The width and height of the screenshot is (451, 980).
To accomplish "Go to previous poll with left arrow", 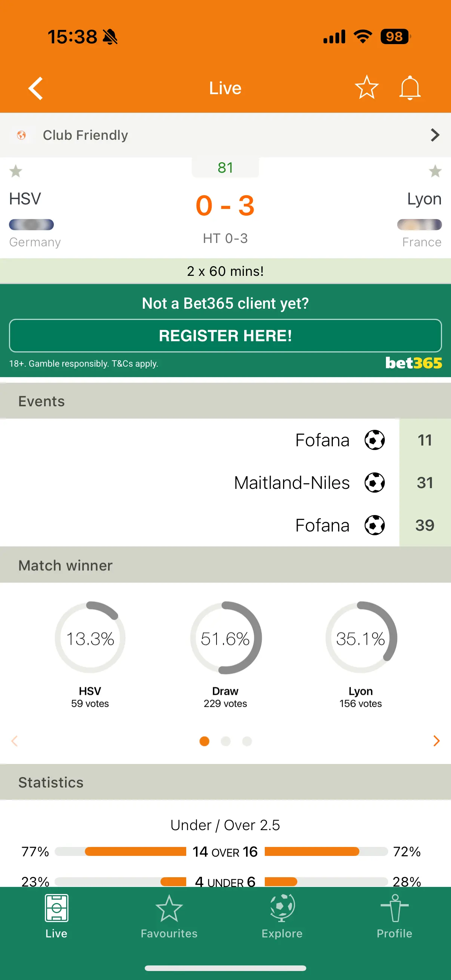I will coord(15,741).
